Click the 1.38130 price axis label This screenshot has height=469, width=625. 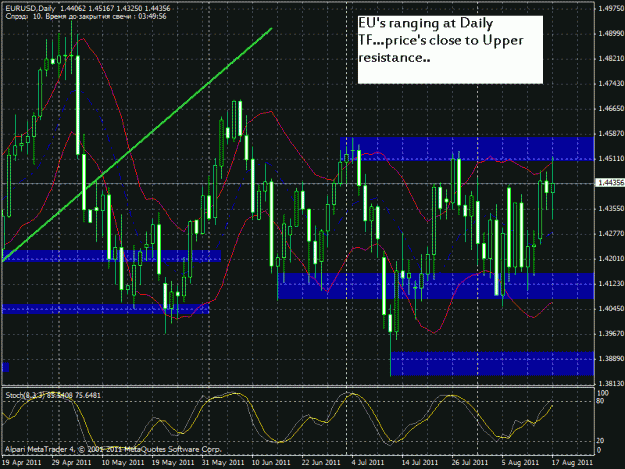pyautogui.click(x=611, y=383)
